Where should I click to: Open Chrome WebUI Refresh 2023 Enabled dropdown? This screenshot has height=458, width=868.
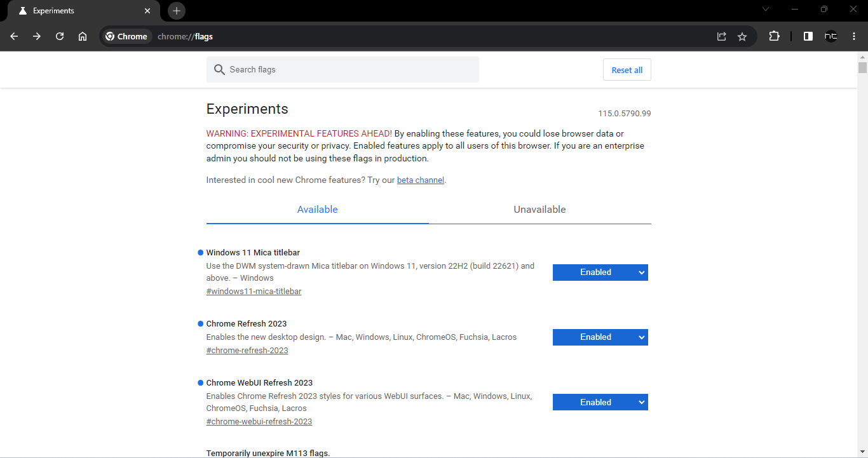pyautogui.click(x=600, y=402)
